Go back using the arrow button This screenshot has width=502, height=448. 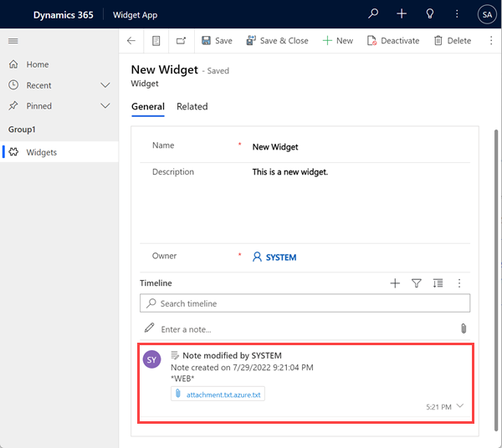(x=131, y=41)
